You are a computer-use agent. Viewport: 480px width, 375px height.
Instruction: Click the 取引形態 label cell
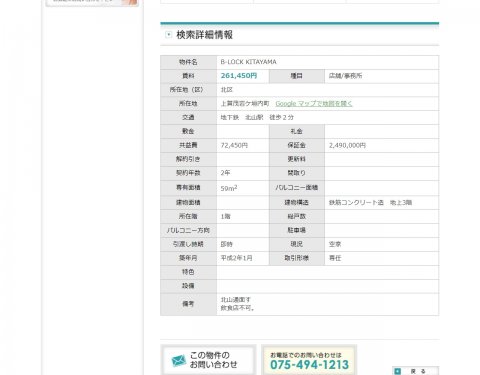297,258
